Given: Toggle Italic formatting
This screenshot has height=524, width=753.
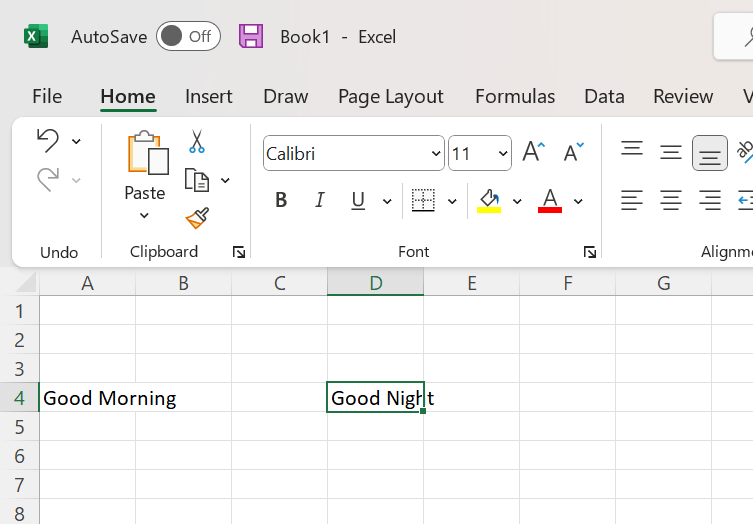Looking at the screenshot, I should [320, 201].
